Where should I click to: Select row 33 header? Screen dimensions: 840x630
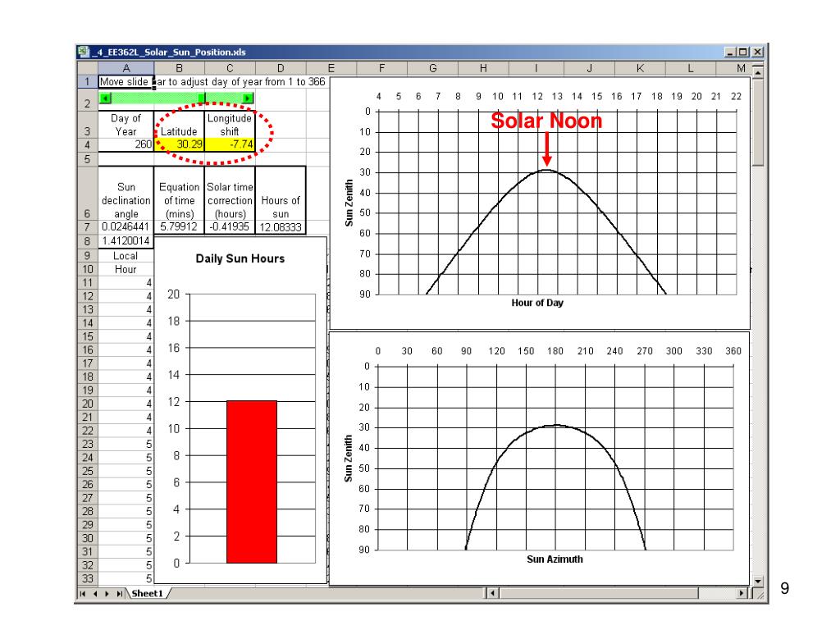click(x=87, y=578)
